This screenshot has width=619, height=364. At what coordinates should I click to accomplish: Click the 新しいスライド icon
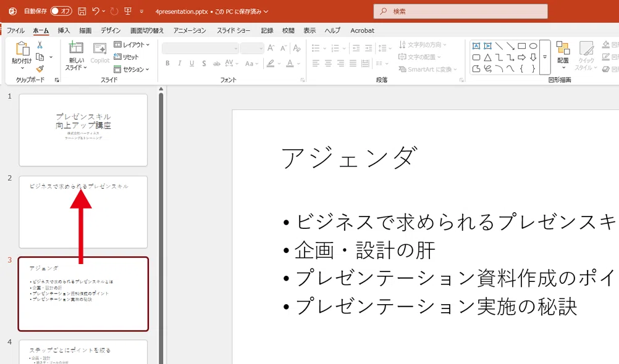click(76, 48)
